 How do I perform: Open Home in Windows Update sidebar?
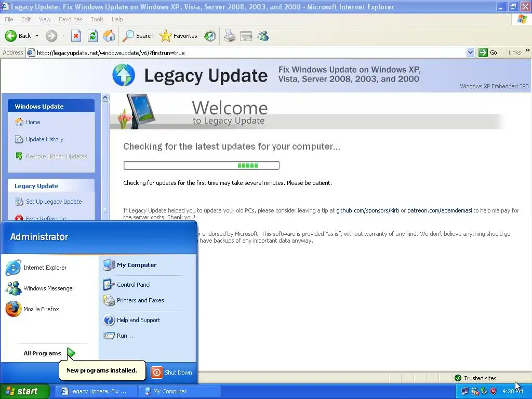click(x=28, y=122)
